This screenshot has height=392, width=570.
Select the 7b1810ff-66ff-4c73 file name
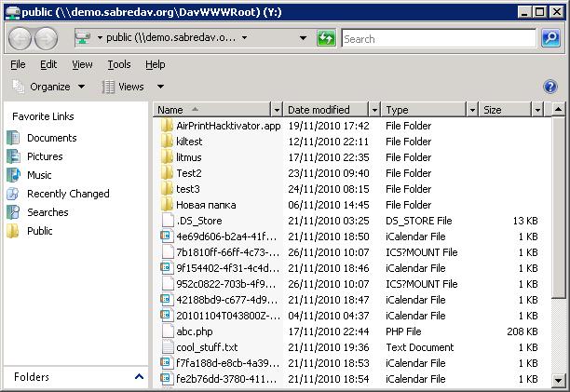tap(228, 252)
